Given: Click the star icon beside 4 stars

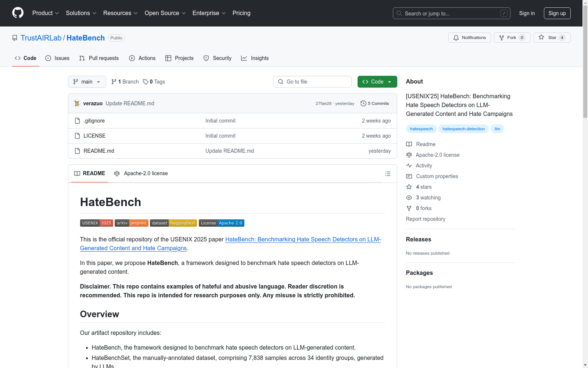Looking at the screenshot, I should (409, 187).
